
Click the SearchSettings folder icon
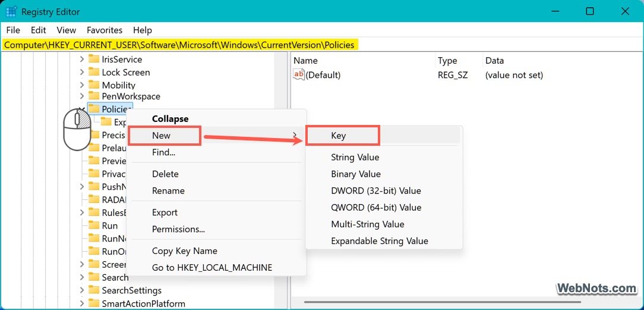(x=93, y=290)
